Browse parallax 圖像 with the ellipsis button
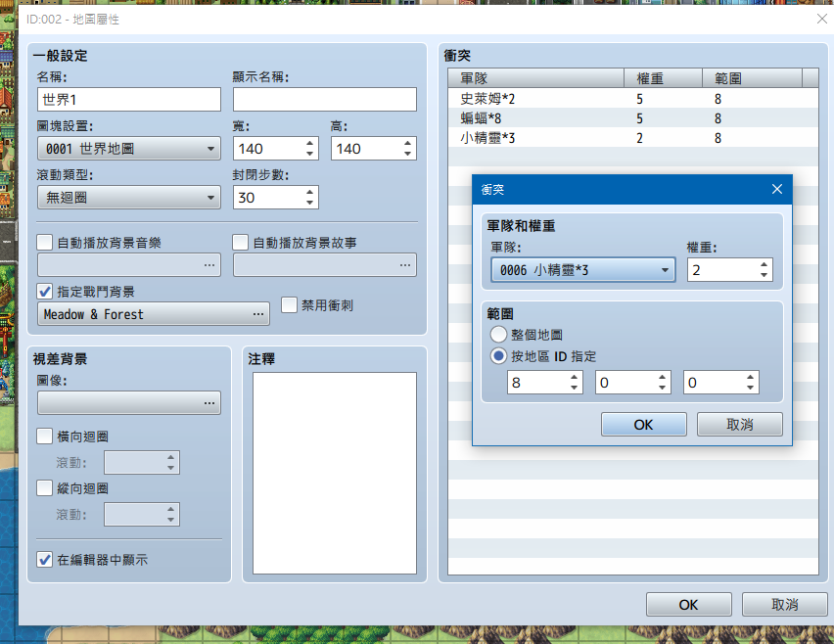 click(x=209, y=403)
